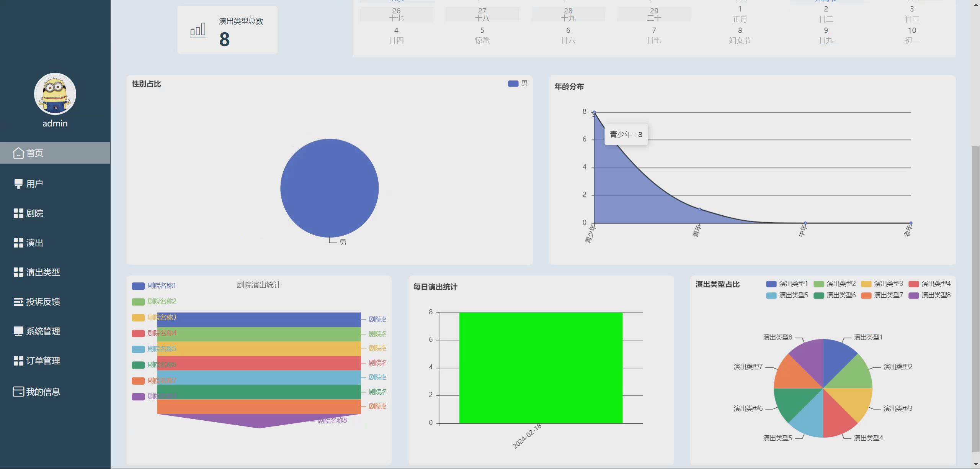Click the admin avatar image
Viewport: 980px width, 469px height.
[55, 94]
